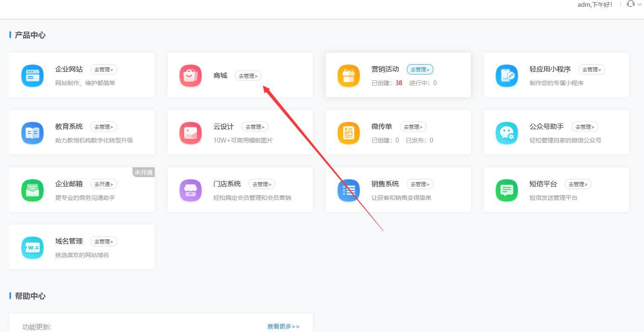Open the 销售系统 list icon

click(x=349, y=190)
